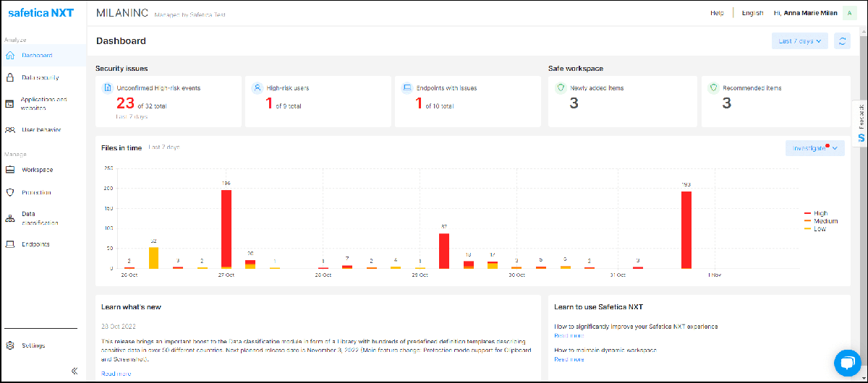Open the English language selector
Screen dimensions: 868x383
click(752, 13)
